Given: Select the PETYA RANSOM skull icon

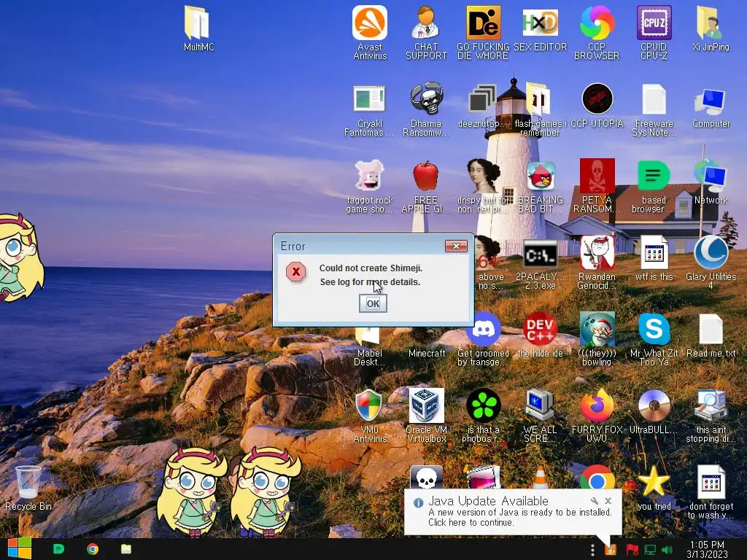Looking at the screenshot, I should 597,186.
